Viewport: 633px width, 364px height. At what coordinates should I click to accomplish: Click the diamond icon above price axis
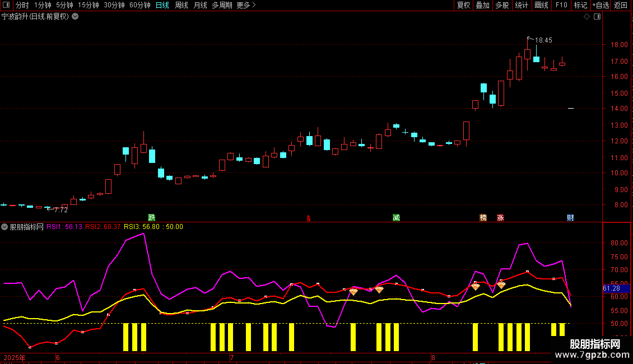[587, 17]
